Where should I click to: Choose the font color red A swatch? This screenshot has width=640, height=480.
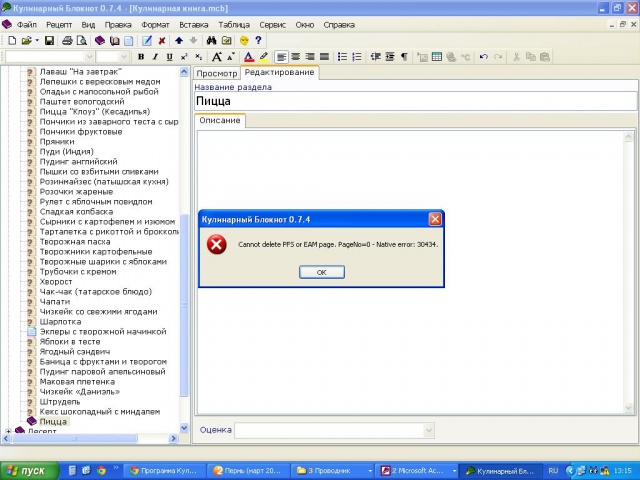pos(249,57)
